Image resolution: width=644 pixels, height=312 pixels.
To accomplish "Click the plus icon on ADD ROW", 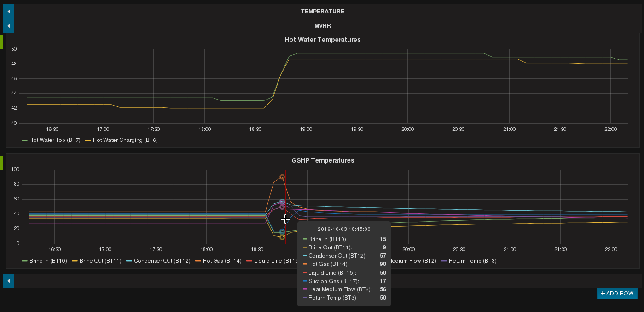I will pyautogui.click(x=602, y=294).
